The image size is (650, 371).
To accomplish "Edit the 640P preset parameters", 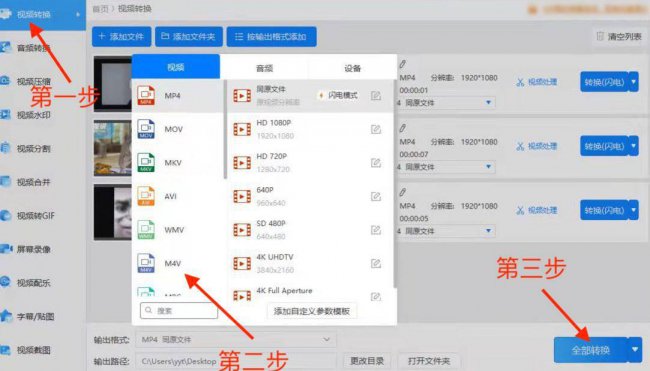I will [376, 196].
